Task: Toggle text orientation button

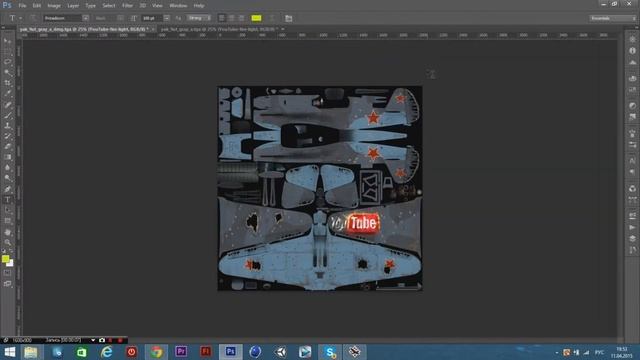Action: point(33,18)
